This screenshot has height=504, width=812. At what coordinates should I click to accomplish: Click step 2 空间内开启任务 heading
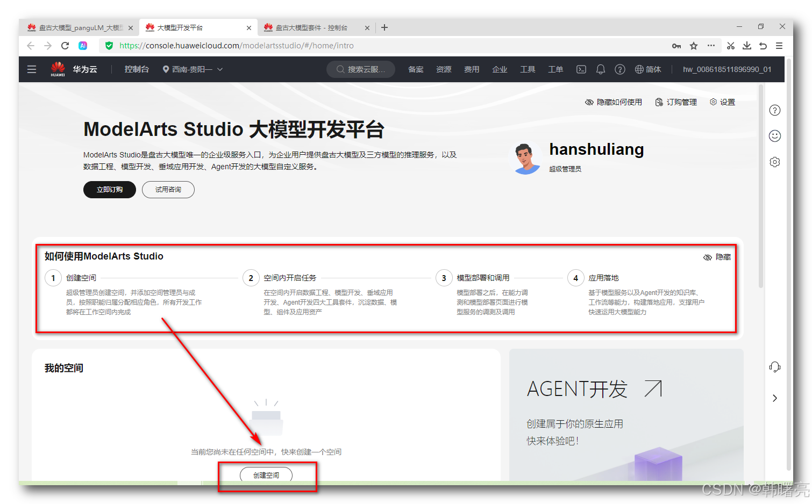[290, 278]
